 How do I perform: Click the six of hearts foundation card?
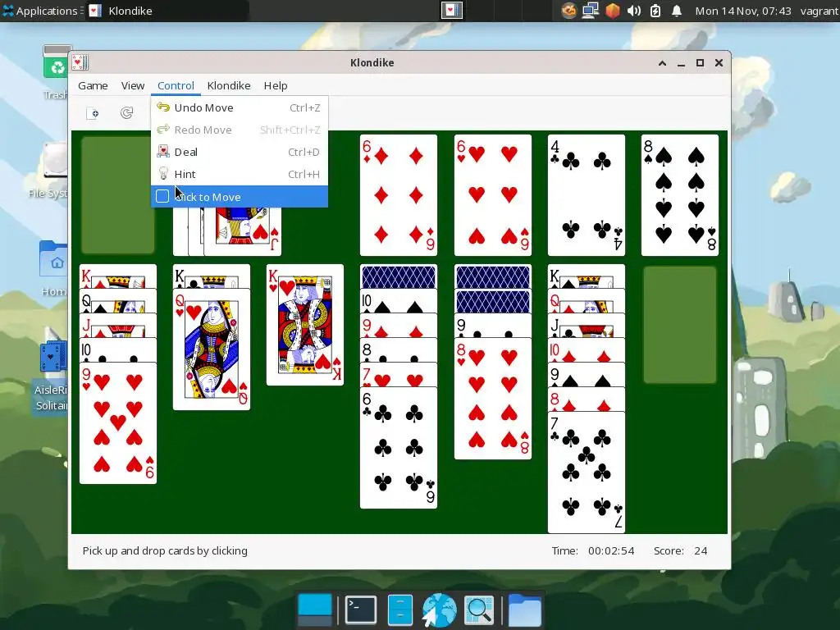point(492,195)
